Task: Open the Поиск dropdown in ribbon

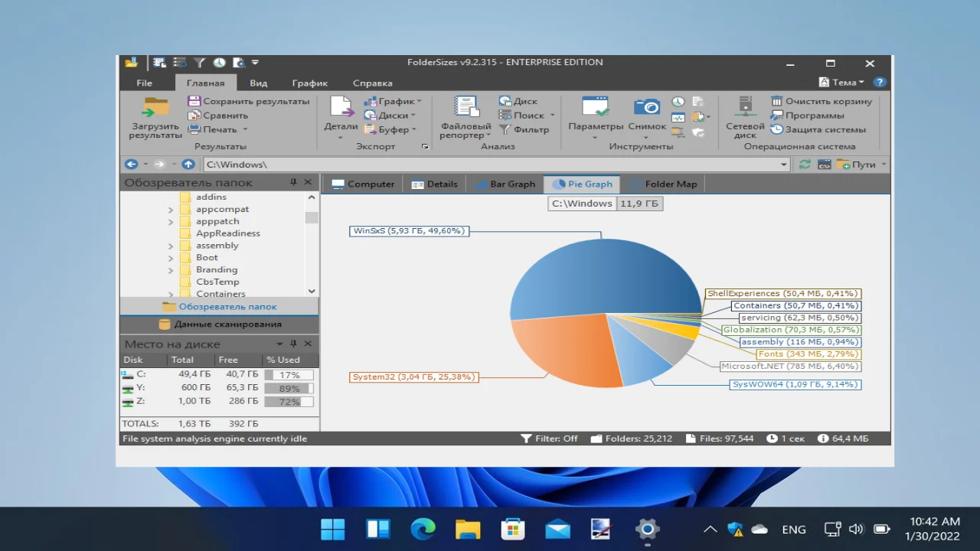Action: (527, 116)
